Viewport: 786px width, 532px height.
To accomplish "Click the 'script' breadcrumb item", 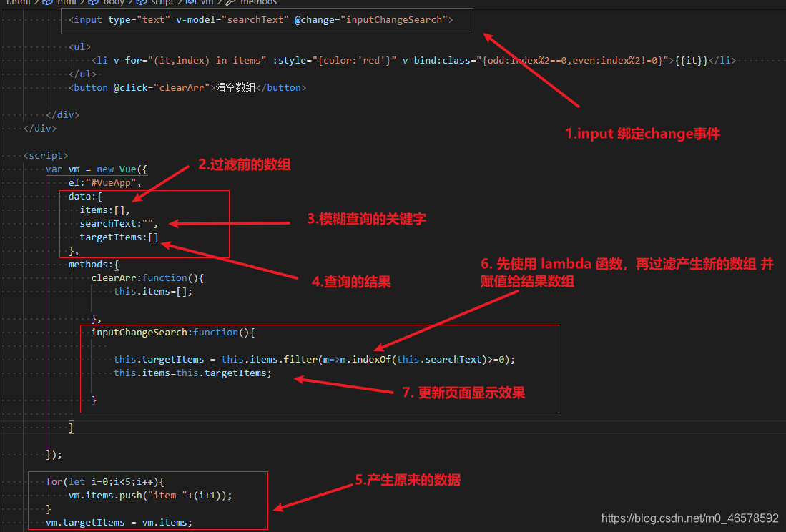I will [162, 3].
